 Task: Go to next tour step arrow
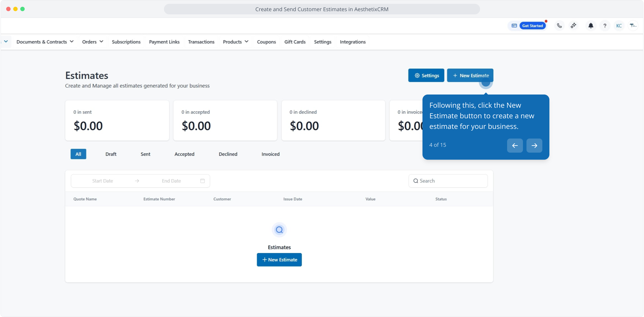click(x=534, y=145)
